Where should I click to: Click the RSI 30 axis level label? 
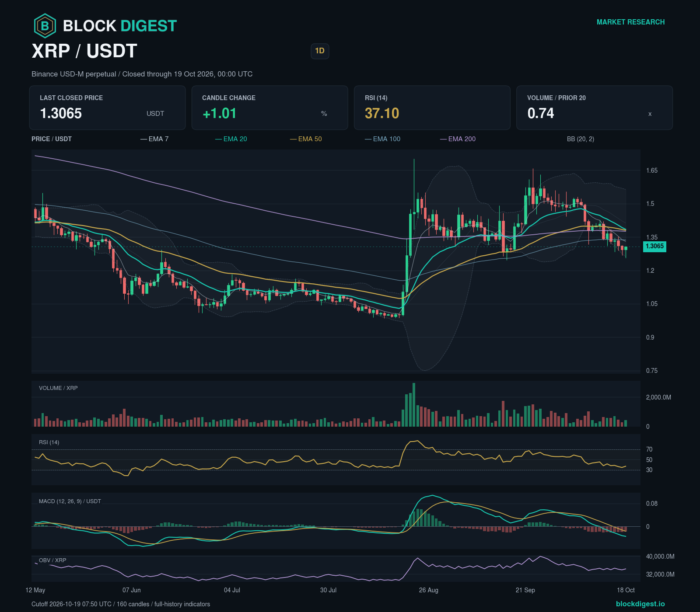[x=649, y=470]
